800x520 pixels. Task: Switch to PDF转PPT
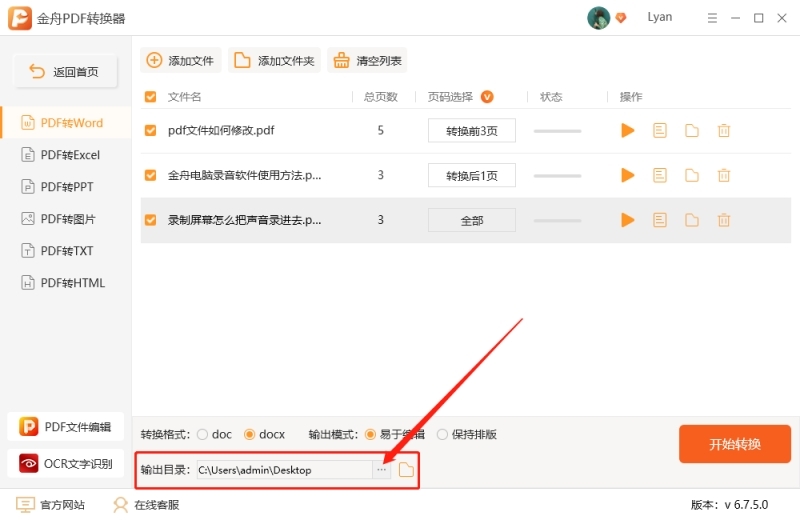pyautogui.click(x=66, y=187)
